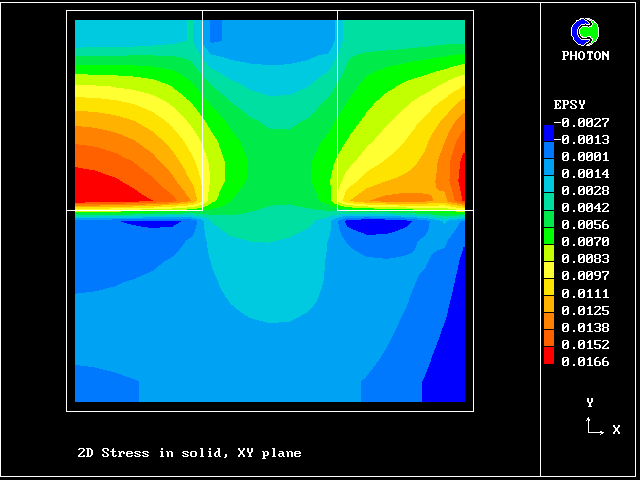The width and height of the screenshot is (640, 480).
Task: Click the legend value 0.0001
Action: tap(585, 156)
